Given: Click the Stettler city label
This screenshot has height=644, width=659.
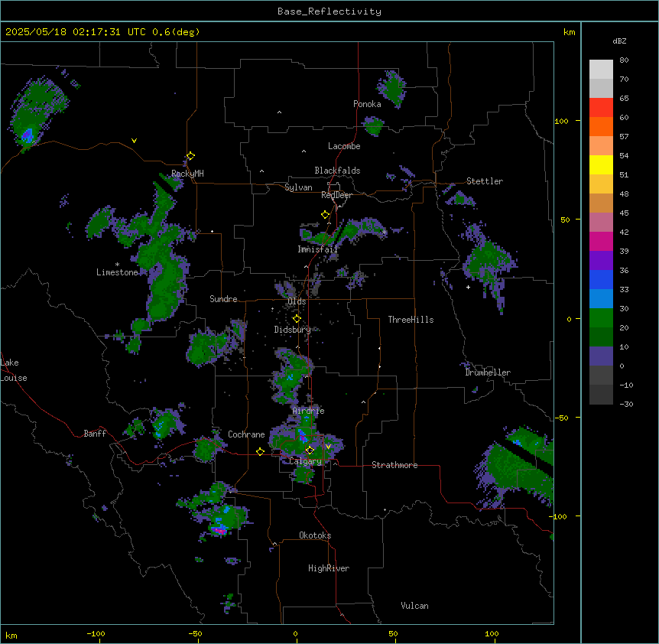Looking at the screenshot, I should point(485,181).
